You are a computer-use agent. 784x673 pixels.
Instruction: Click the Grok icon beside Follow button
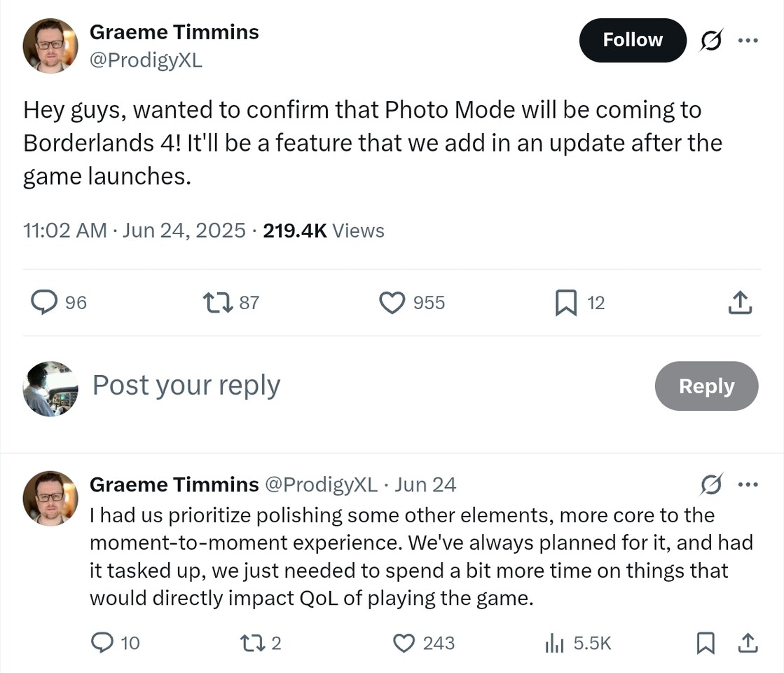pyautogui.click(x=711, y=40)
